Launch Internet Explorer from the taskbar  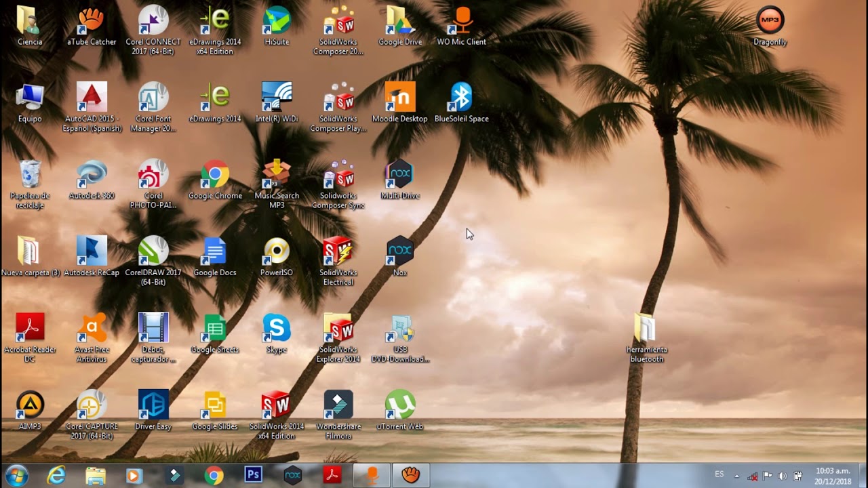click(56, 476)
